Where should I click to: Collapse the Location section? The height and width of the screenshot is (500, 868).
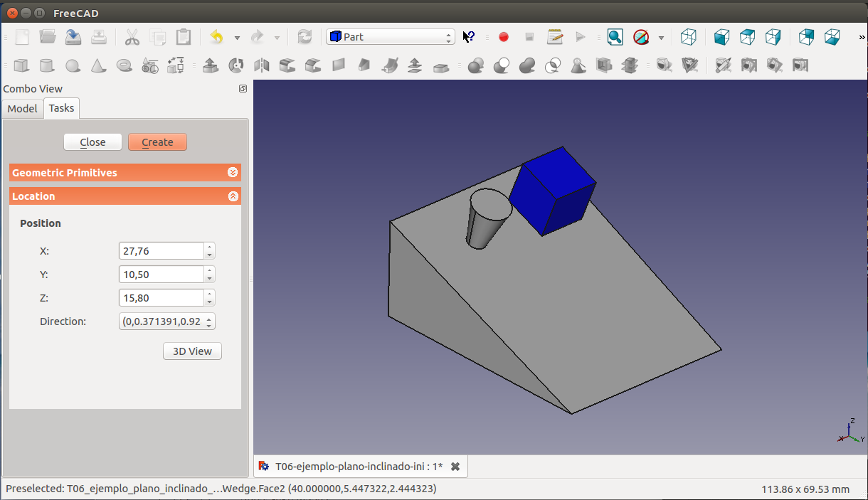click(x=233, y=196)
